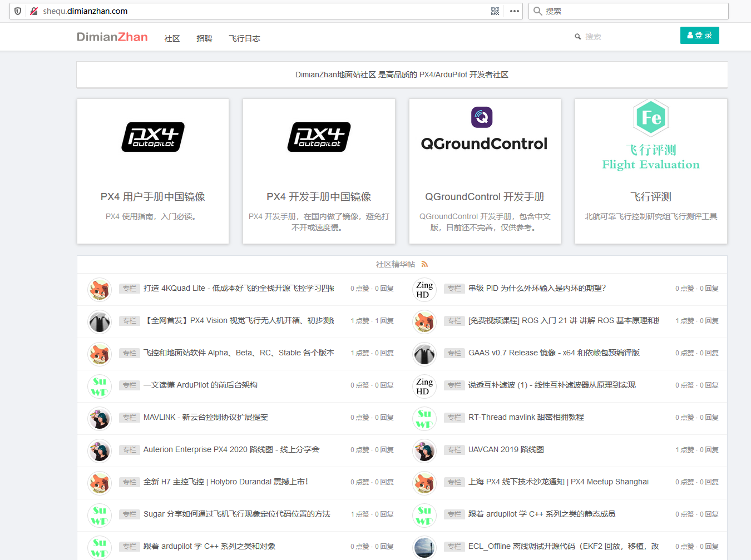Open the QGroundControl 开发手册 card title
The image size is (751, 560).
[485, 197]
